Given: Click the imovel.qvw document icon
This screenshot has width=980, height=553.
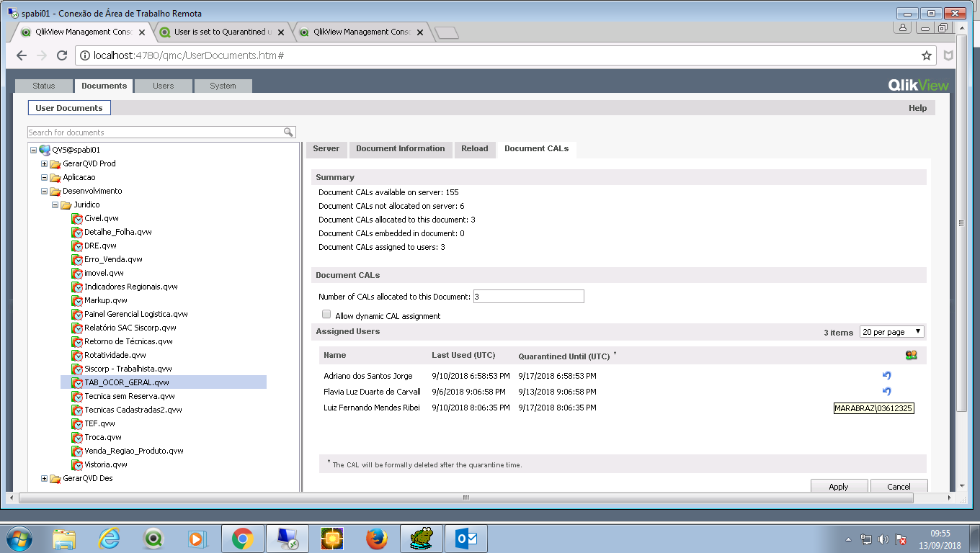Looking at the screenshot, I should 77,273.
